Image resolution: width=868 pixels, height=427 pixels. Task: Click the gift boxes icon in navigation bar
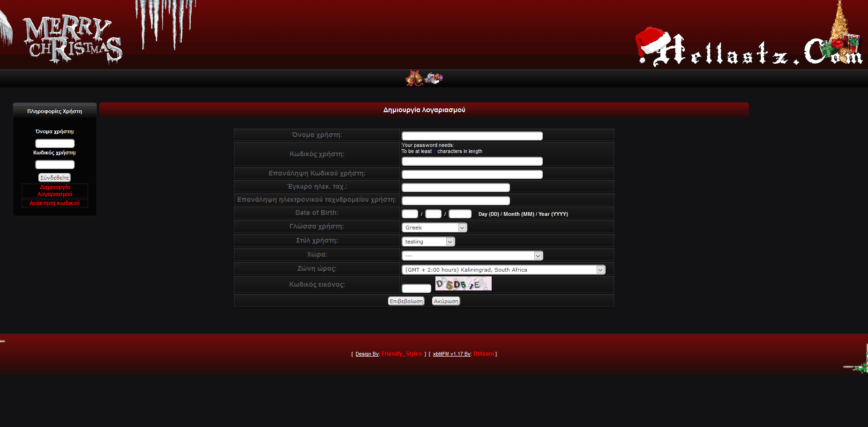[x=434, y=78]
